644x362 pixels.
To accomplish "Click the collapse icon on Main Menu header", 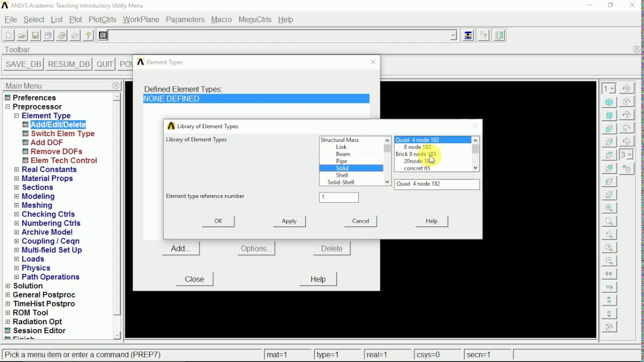I will (x=116, y=86).
